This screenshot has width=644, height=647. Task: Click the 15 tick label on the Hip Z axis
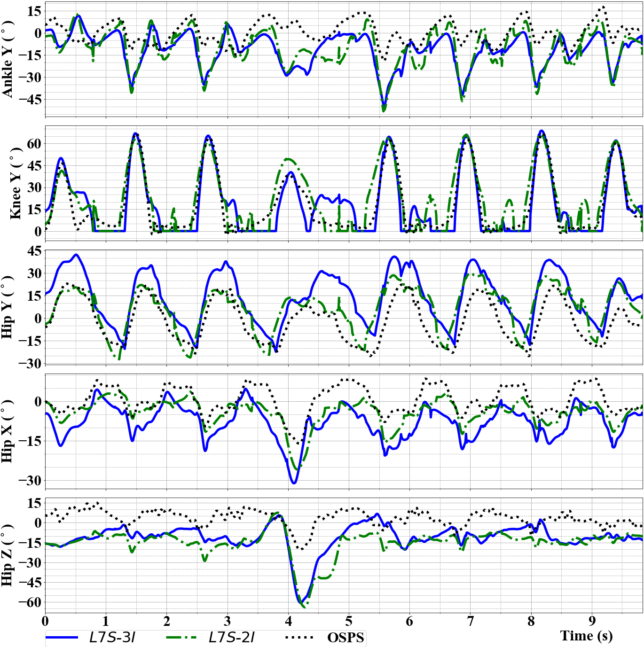(x=34, y=503)
